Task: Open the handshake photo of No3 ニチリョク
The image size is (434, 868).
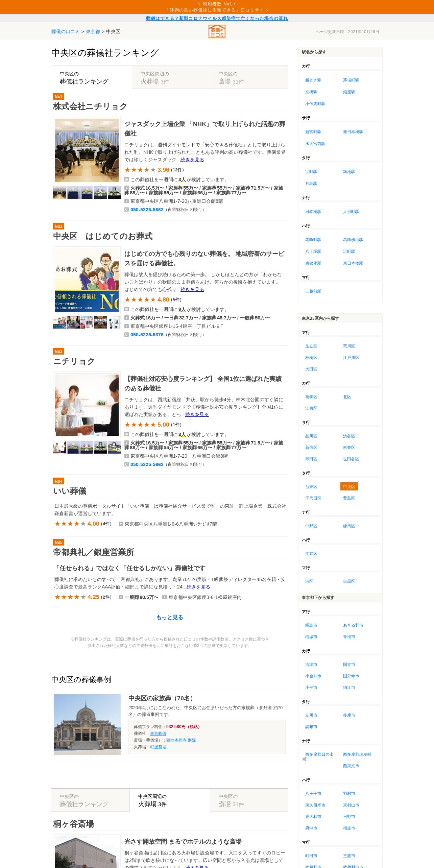Action: tap(87, 405)
